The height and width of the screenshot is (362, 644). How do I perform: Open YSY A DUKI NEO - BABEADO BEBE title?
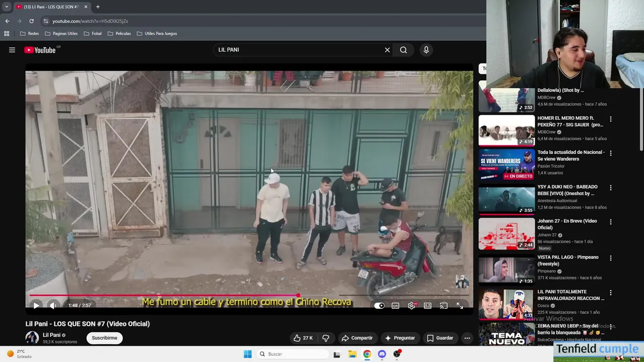(x=568, y=190)
